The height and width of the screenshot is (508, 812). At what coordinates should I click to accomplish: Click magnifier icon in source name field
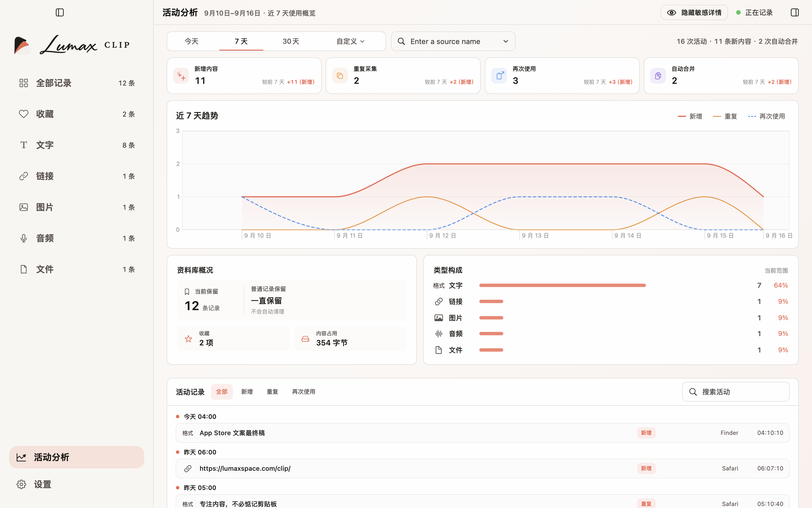(401, 41)
